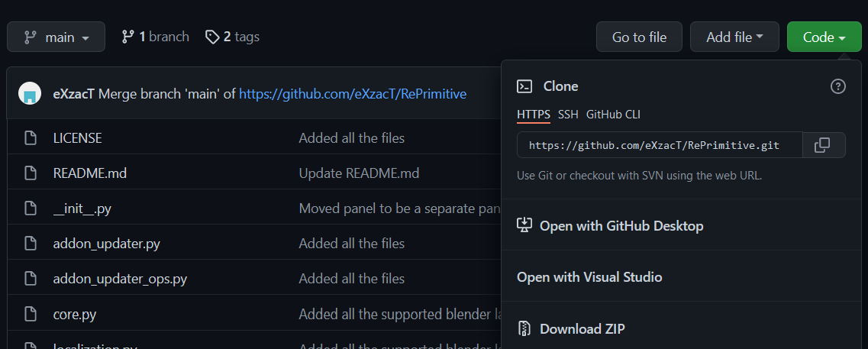Toggle the green Code dropdown button
This screenshot has height=349, width=868.
824,37
